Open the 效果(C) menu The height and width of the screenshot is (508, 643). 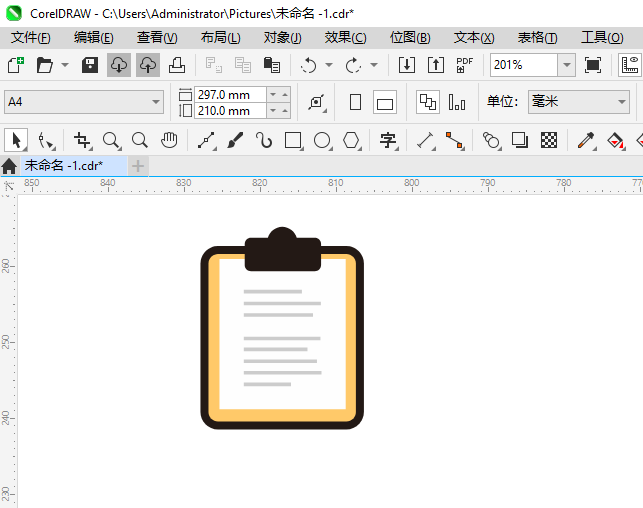345,38
